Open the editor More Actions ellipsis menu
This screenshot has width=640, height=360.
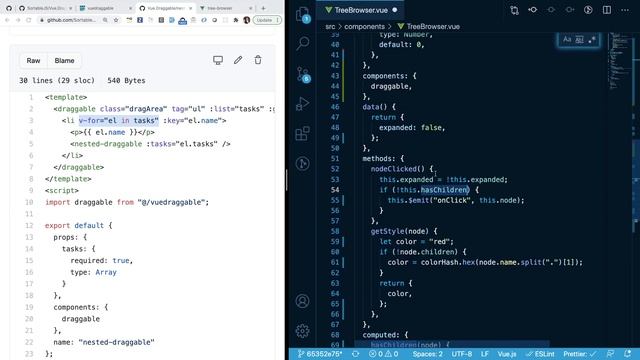pos(625,10)
